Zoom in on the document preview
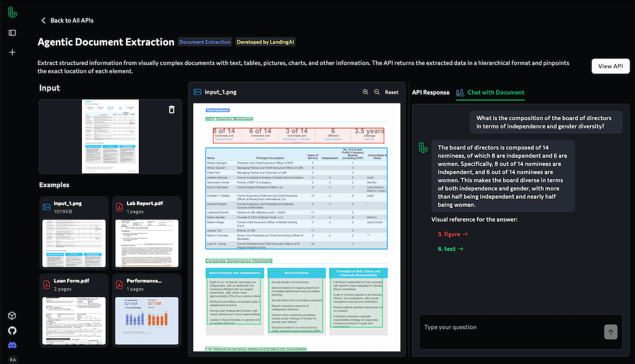The width and height of the screenshot is (635, 364). click(x=365, y=92)
